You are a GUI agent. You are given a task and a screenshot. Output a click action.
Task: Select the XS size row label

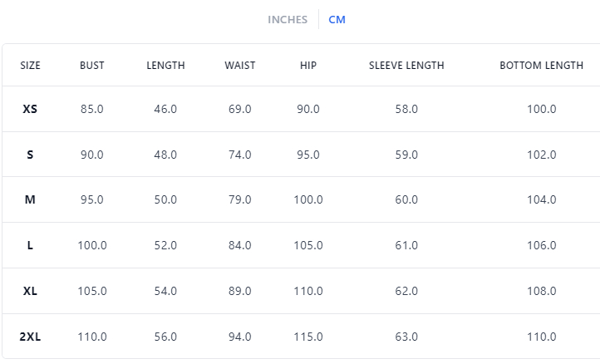30,109
